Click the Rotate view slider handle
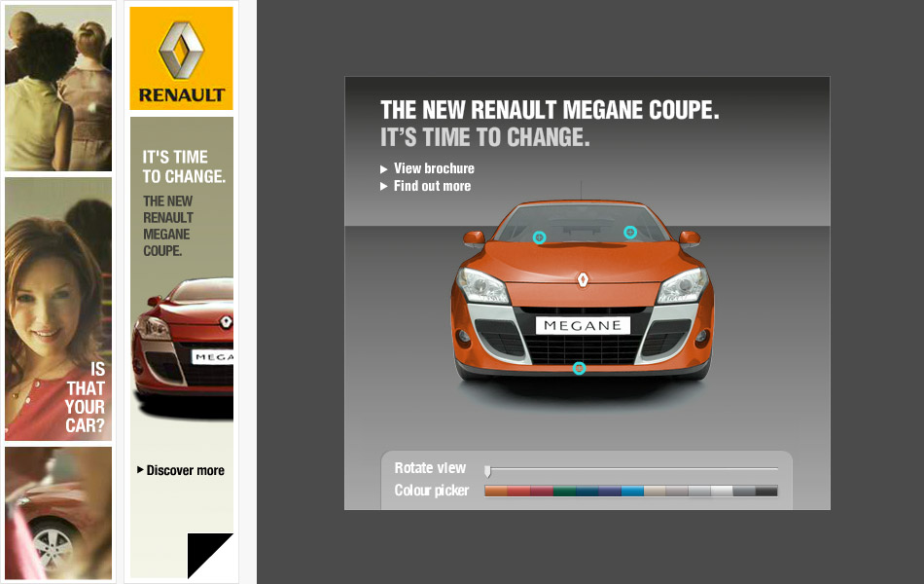This screenshot has width=924, height=584. pos(487,471)
